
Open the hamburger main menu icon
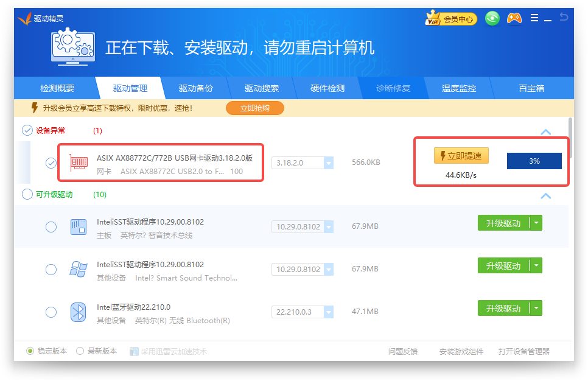(x=534, y=18)
